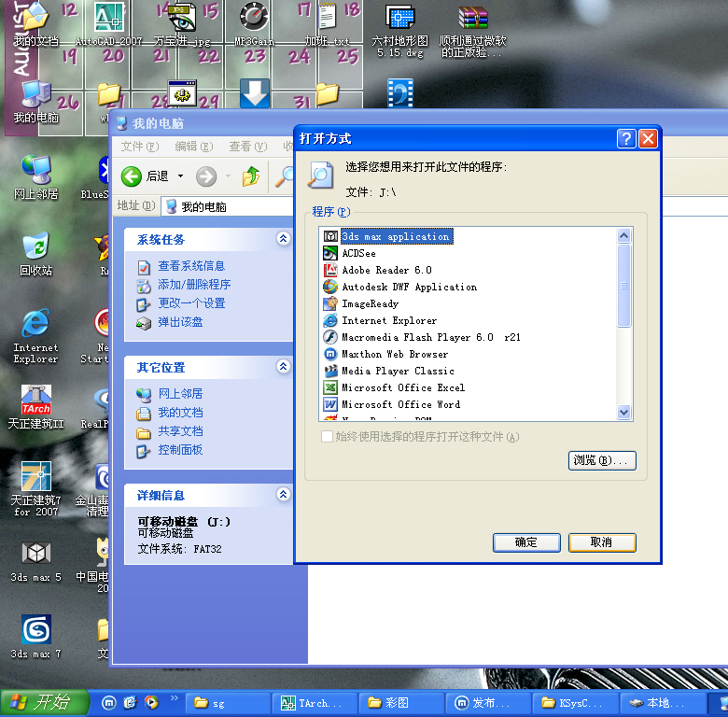The image size is (728, 717).
Task: Click the green Back button icon
Action: tap(132, 176)
